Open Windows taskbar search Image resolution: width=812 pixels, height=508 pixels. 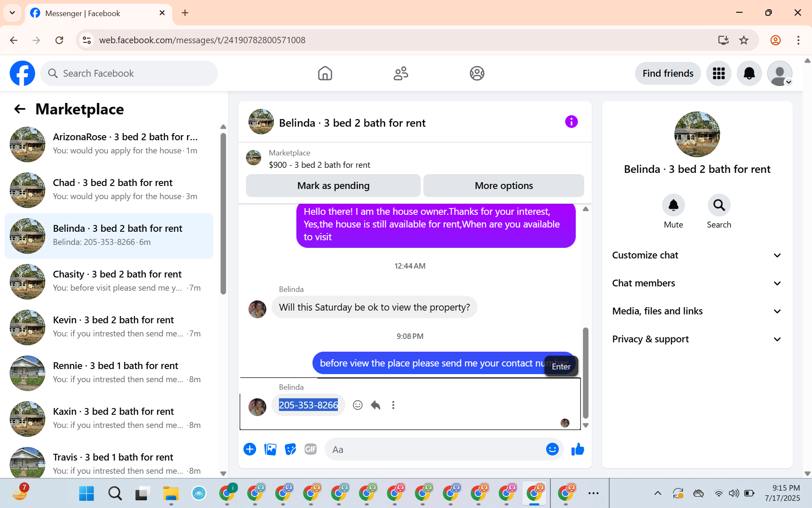(115, 493)
